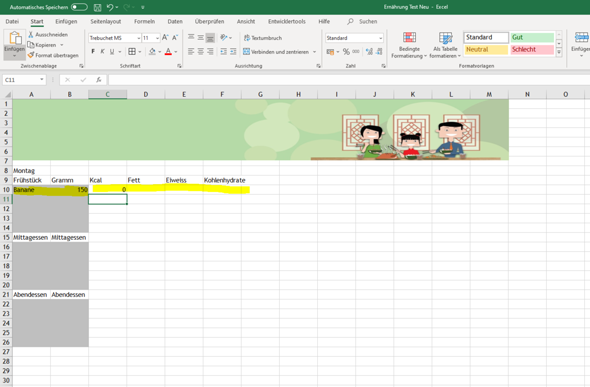Image resolution: width=590 pixels, height=387 pixels.
Task: Switch to the Seitenlayout tab
Action: (x=106, y=21)
